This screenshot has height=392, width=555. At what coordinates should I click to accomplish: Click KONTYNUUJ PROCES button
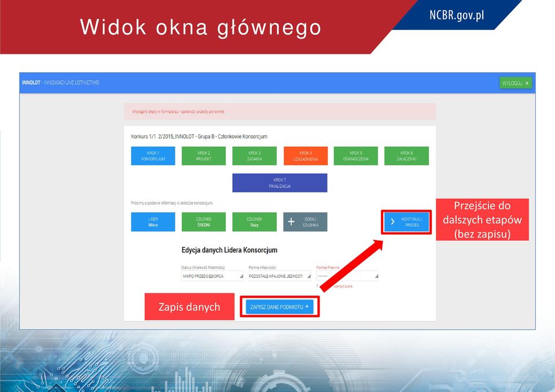(406, 222)
